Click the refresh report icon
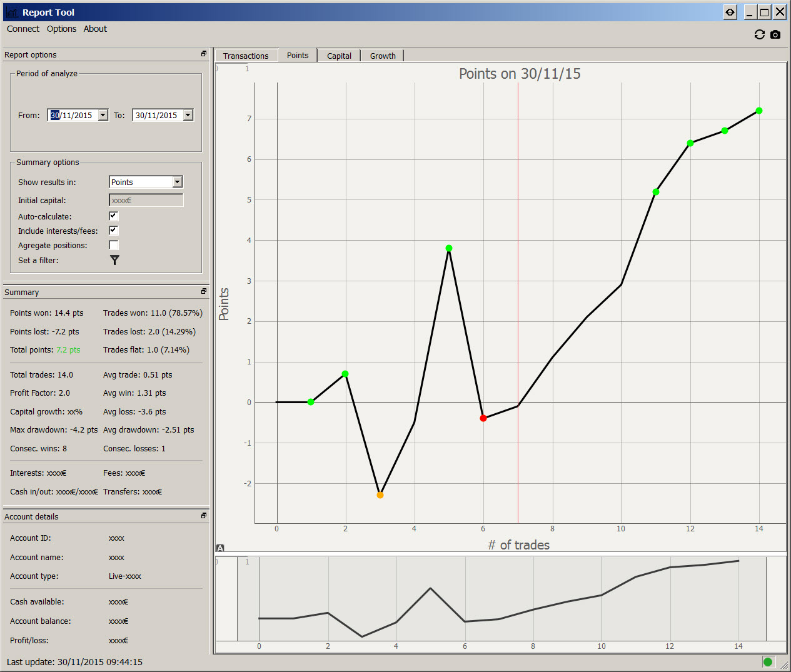The height and width of the screenshot is (672, 791). point(760,35)
